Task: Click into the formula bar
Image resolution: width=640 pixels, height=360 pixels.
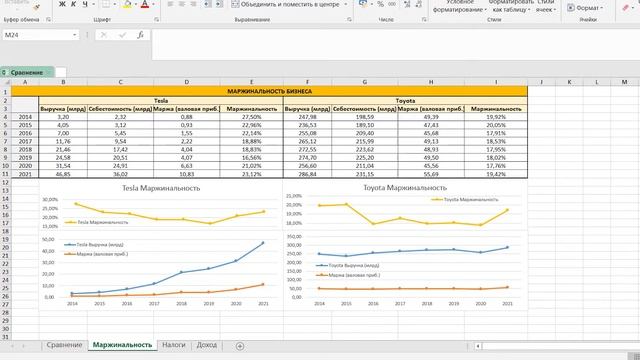Action: pos(396,44)
